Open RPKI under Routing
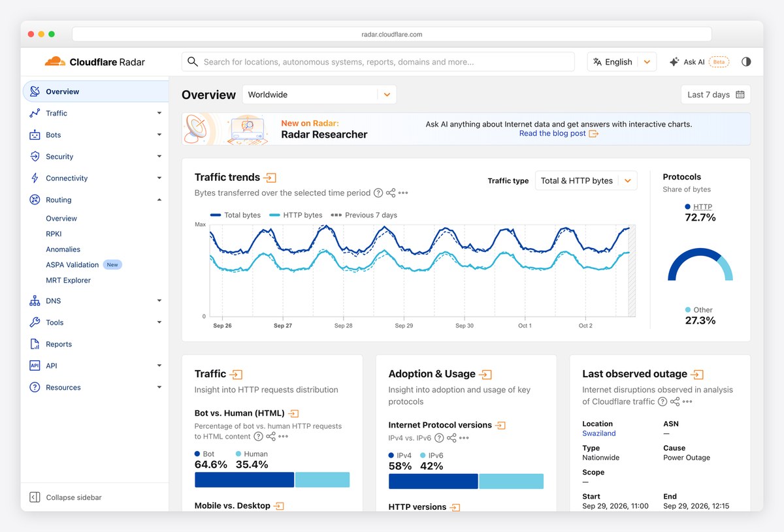784x532 pixels. coord(54,234)
